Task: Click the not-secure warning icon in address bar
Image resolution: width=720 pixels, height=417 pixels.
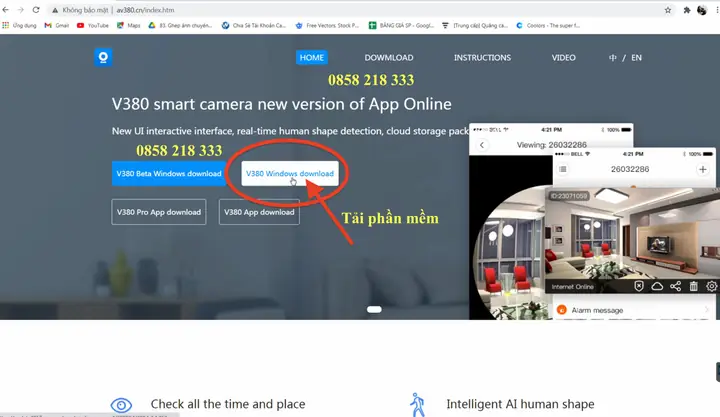Action: [x=55, y=10]
